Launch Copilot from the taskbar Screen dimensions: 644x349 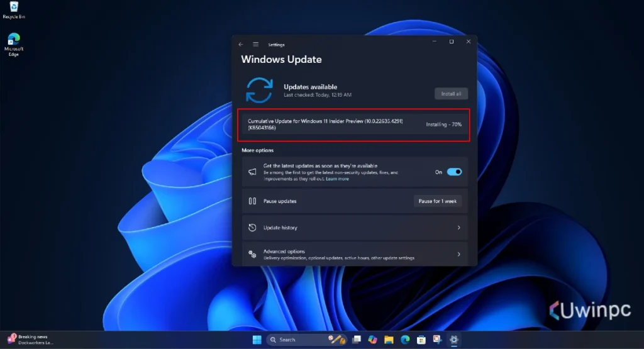[372, 340]
